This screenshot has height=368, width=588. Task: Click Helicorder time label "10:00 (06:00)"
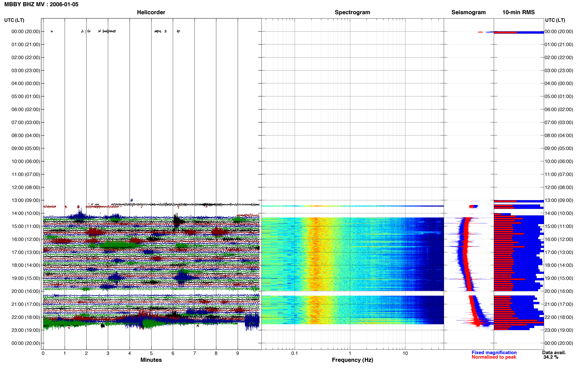coord(26,161)
